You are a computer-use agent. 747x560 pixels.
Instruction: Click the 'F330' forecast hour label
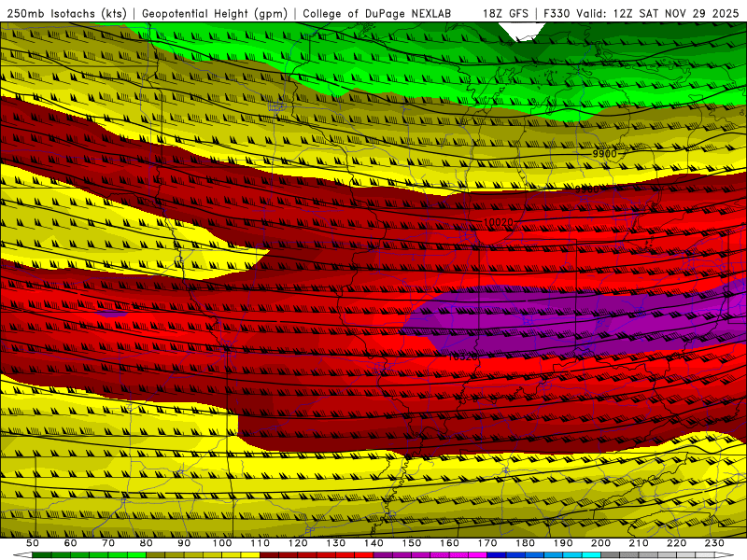pyautogui.click(x=557, y=13)
